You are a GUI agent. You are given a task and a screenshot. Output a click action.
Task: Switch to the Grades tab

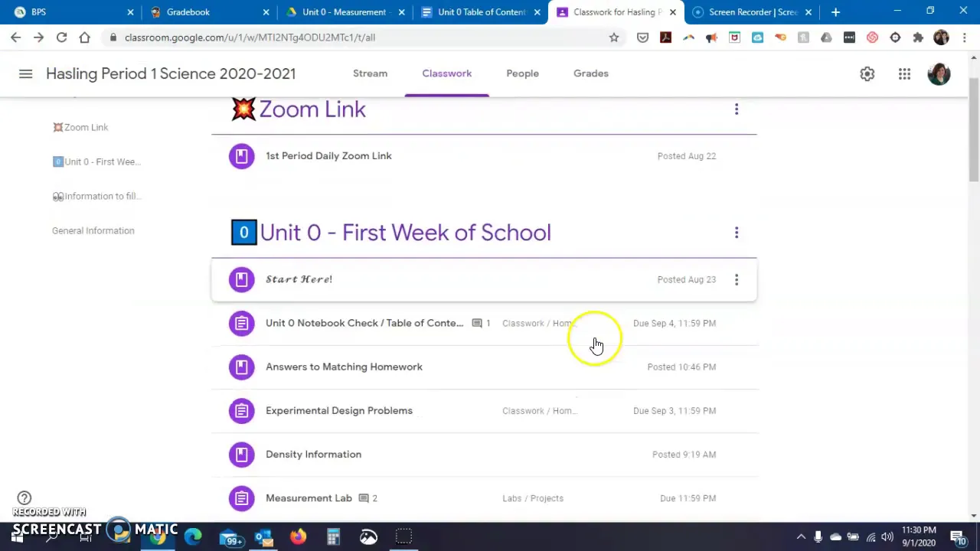[591, 73]
